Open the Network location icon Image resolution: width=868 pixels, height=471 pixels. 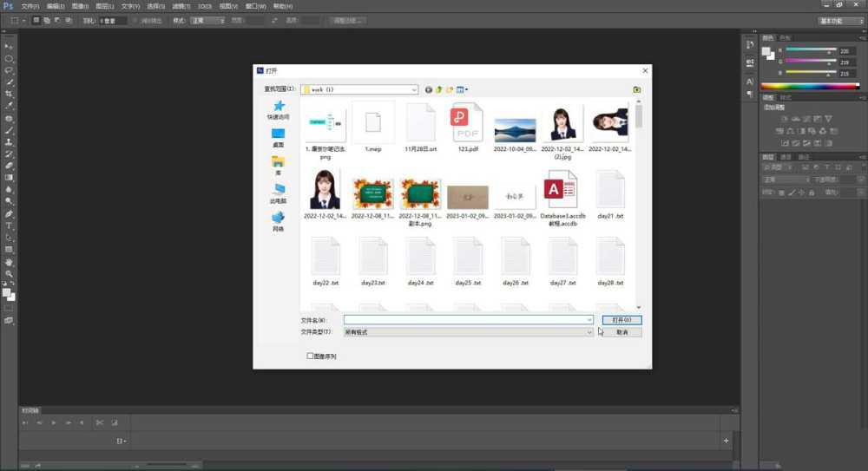pos(278,218)
